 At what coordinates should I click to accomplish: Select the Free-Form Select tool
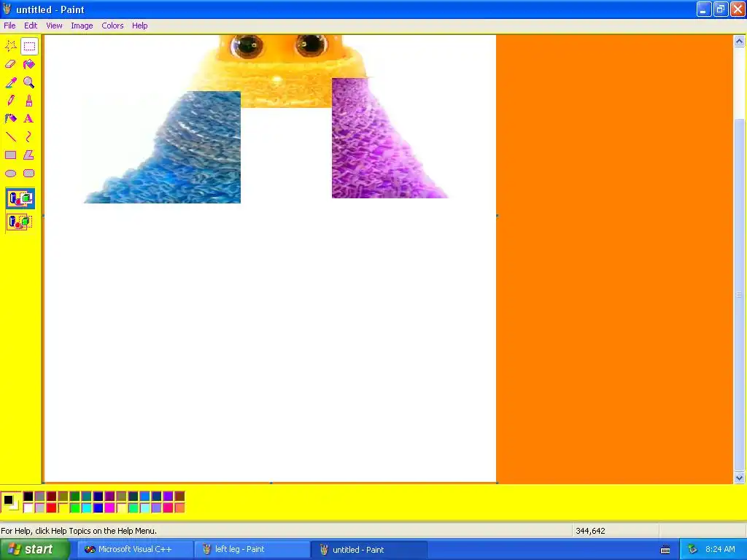coord(10,46)
